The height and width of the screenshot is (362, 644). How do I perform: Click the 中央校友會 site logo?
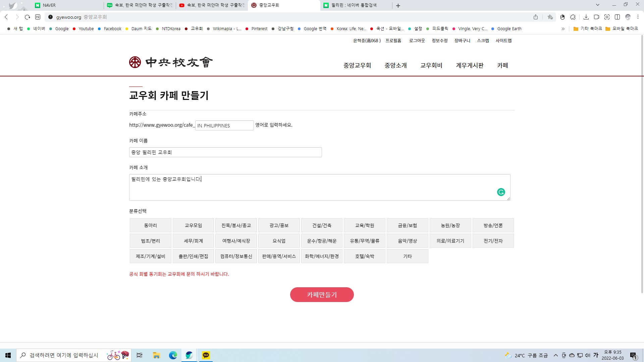tap(171, 62)
